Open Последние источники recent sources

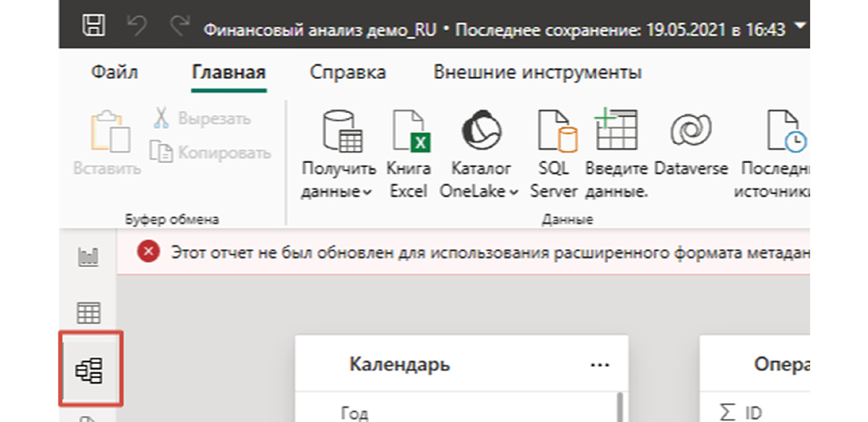[x=772, y=154]
